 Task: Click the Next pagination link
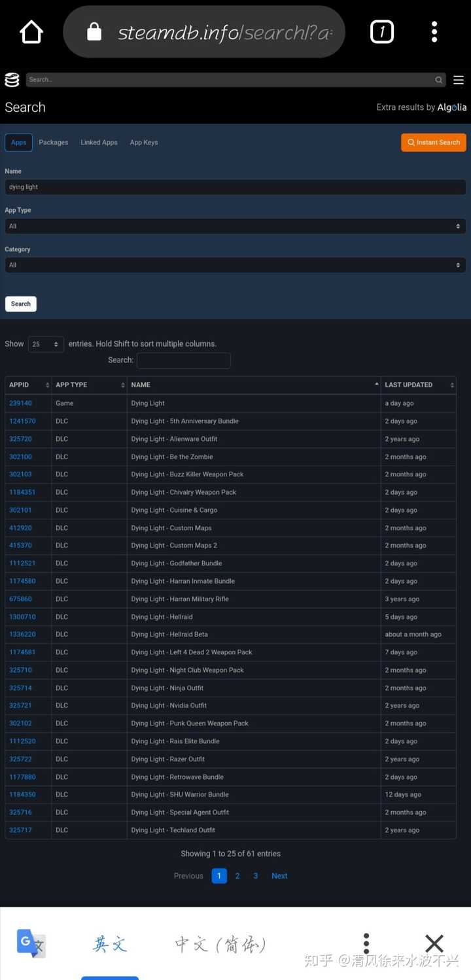(x=279, y=876)
